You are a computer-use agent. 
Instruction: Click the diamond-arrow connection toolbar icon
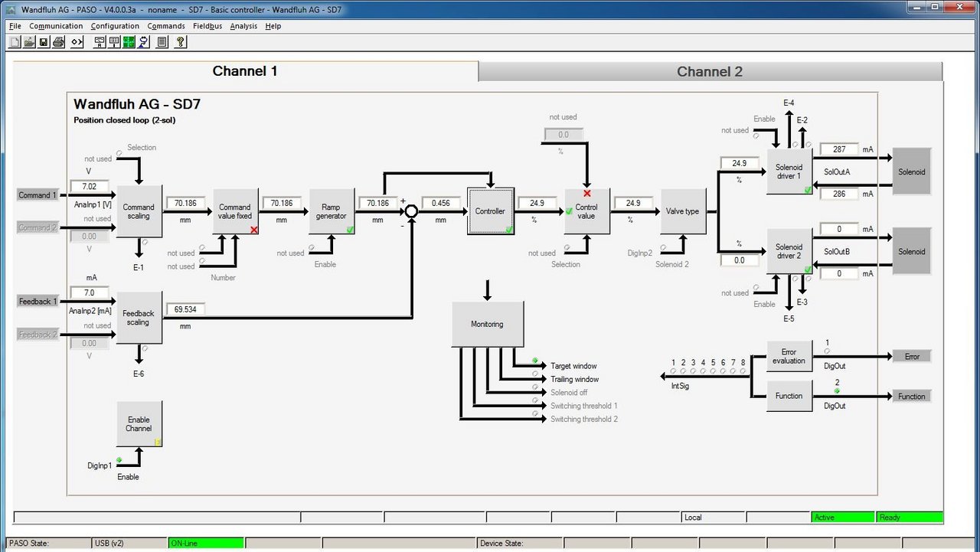[77, 42]
